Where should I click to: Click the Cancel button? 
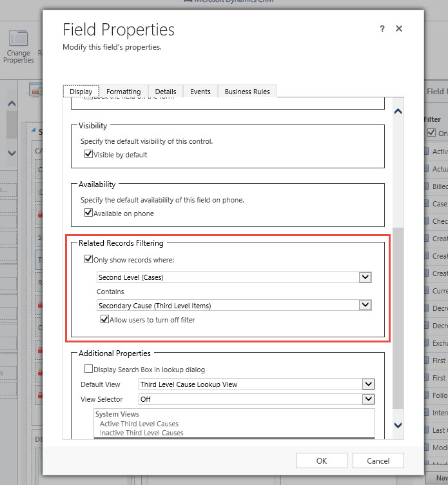tap(378, 460)
